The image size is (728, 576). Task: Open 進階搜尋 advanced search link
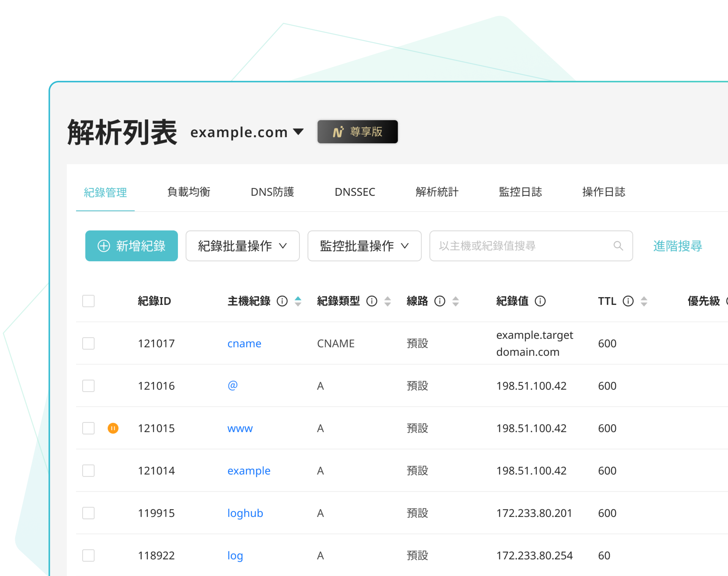click(x=677, y=246)
